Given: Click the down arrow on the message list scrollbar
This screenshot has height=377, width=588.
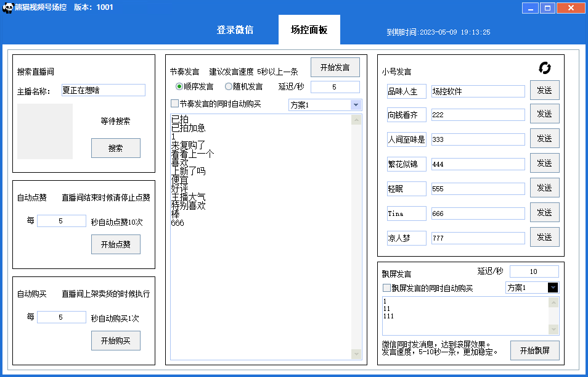Looking at the screenshot, I should pyautogui.click(x=356, y=355).
